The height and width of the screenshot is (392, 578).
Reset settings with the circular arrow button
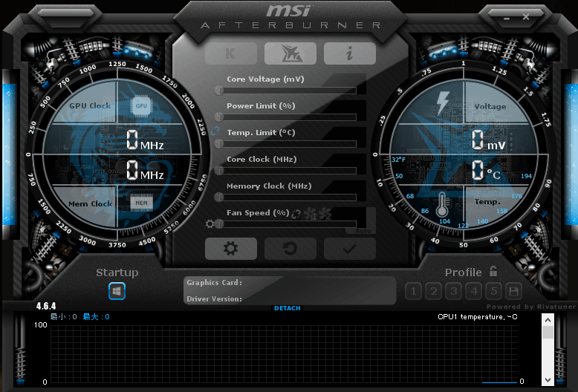tap(290, 249)
